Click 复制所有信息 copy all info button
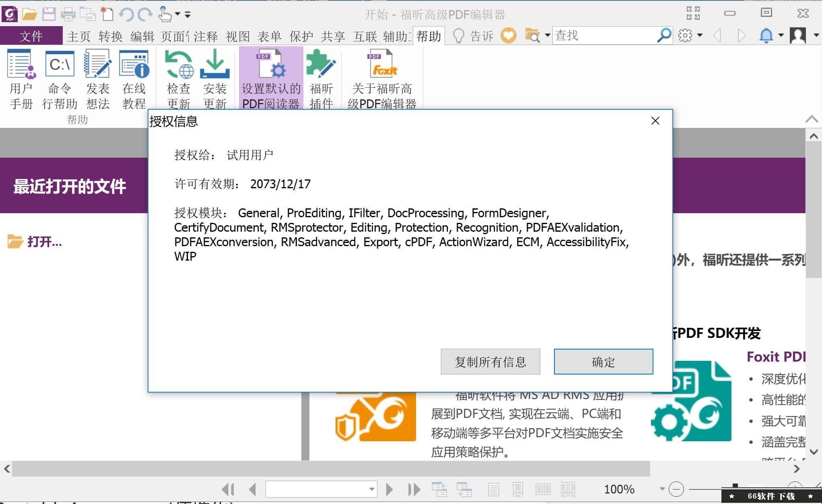This screenshot has width=822, height=504. tap(490, 362)
